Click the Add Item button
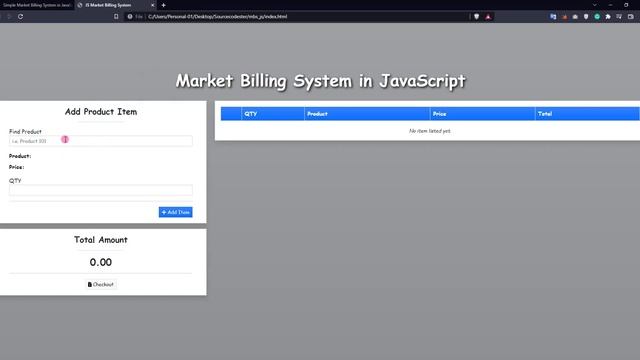 pos(176,212)
